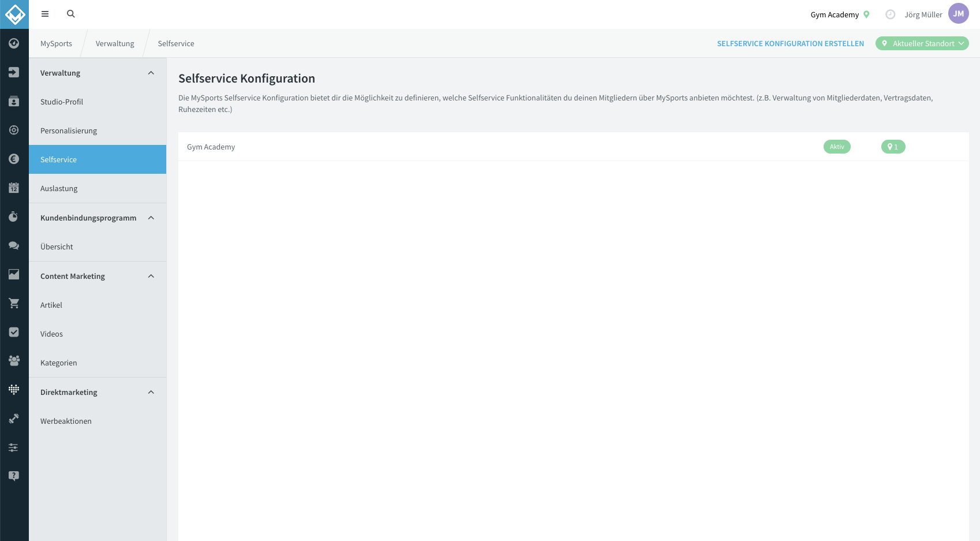Screen dimensions: 980x541
Task: Click the Aktiv status badge
Action: (837, 147)
